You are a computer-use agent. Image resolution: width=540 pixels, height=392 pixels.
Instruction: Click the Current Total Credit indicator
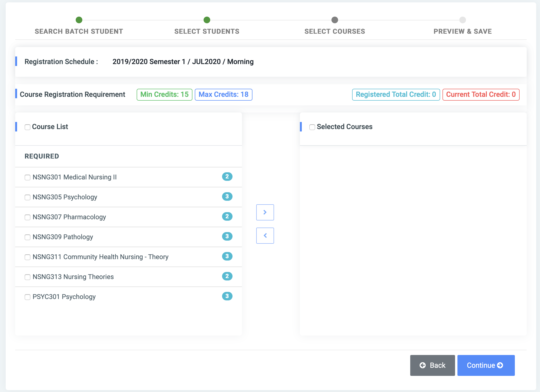(x=481, y=94)
